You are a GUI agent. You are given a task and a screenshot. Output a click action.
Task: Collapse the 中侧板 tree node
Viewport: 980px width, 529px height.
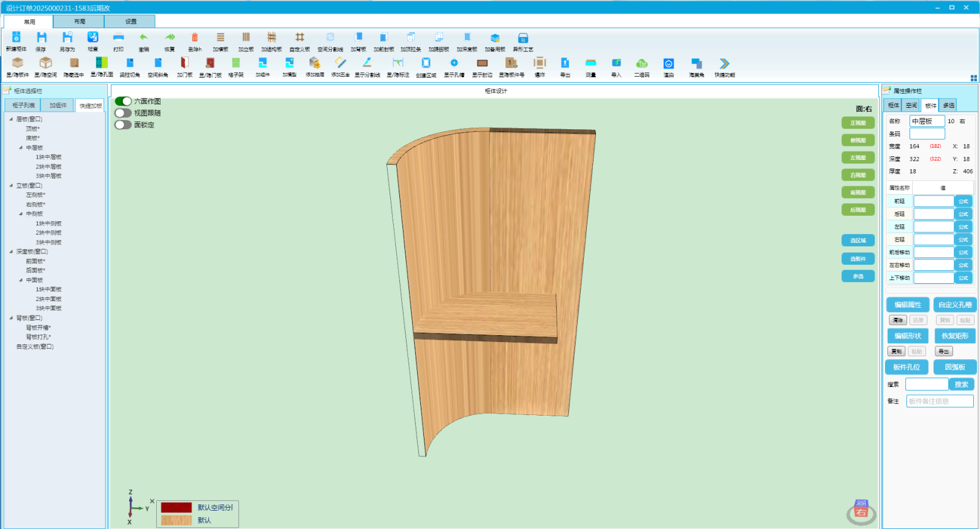[21, 214]
